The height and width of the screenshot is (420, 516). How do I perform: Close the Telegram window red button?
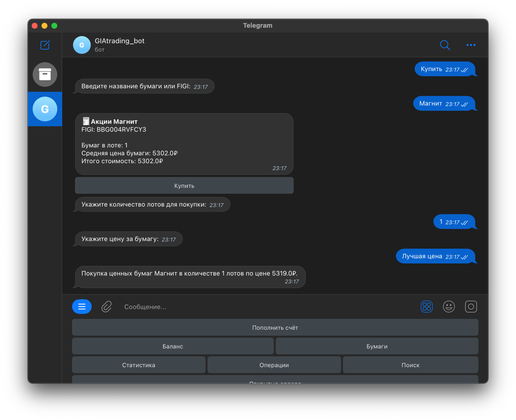pyautogui.click(x=34, y=26)
